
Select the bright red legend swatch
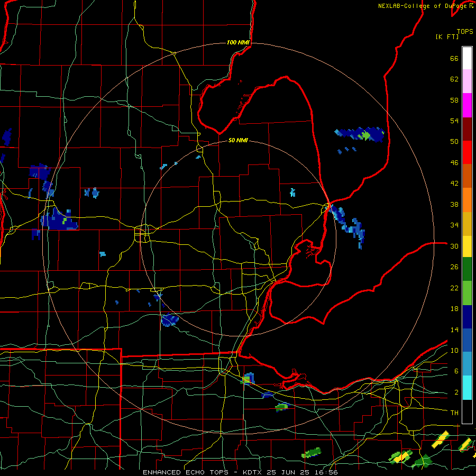(x=467, y=152)
